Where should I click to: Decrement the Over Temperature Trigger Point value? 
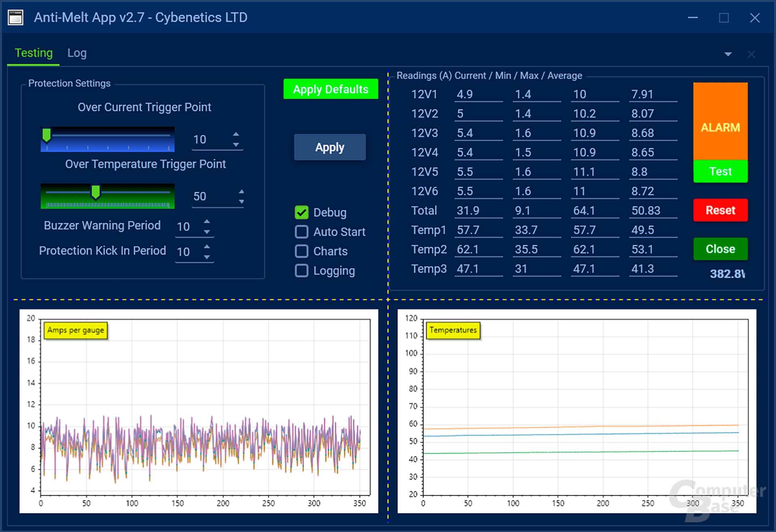pyautogui.click(x=241, y=202)
